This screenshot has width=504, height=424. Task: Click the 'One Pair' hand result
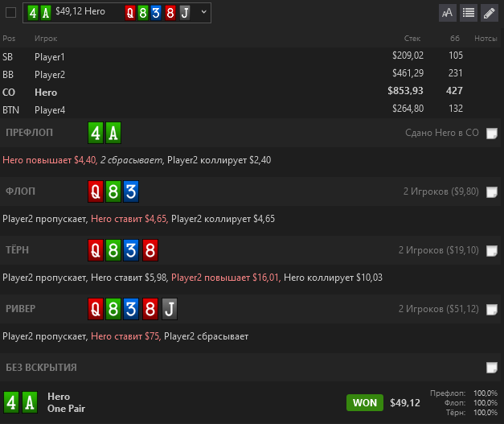(x=66, y=409)
